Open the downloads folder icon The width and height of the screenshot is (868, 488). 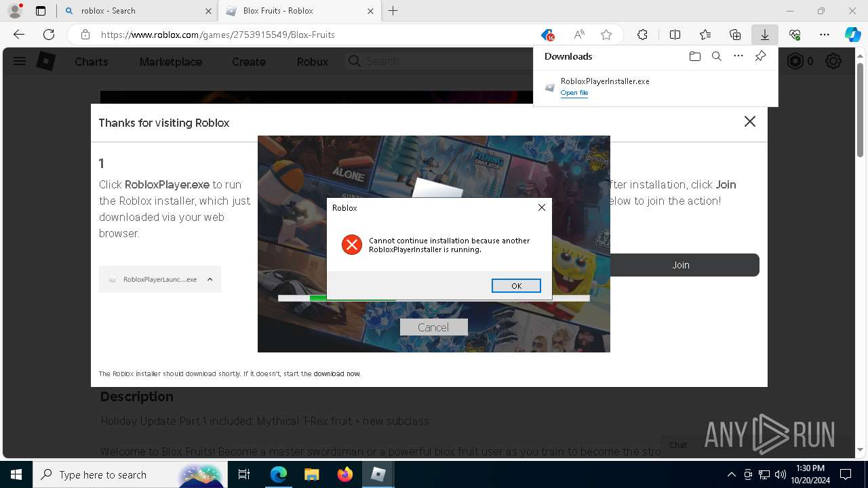(694, 56)
